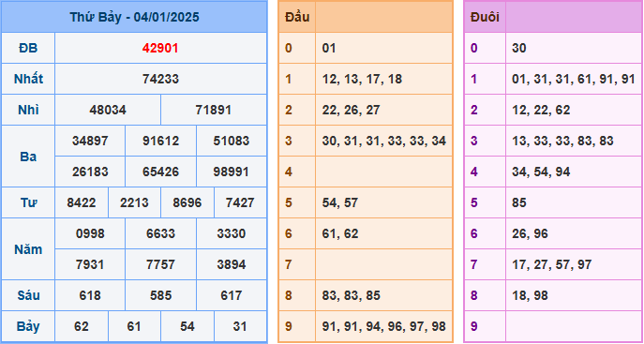Select Đầu values 54, 57
The height and width of the screenshot is (344, 644).
[x=340, y=202]
